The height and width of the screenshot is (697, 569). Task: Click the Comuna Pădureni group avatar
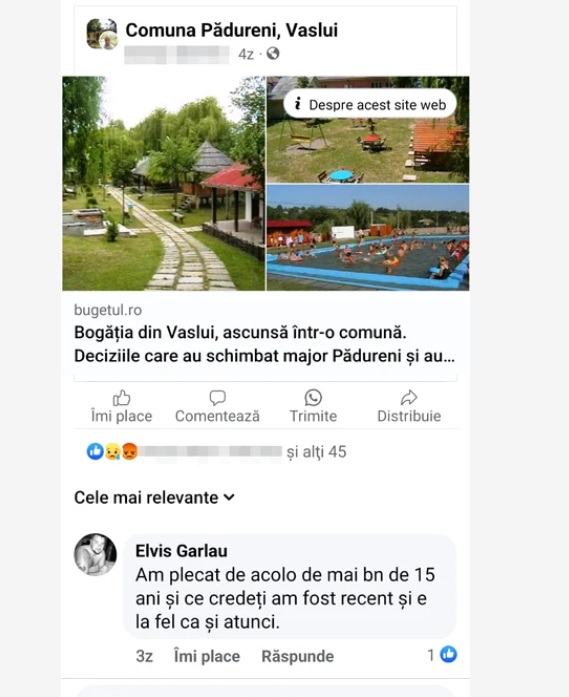click(x=102, y=34)
